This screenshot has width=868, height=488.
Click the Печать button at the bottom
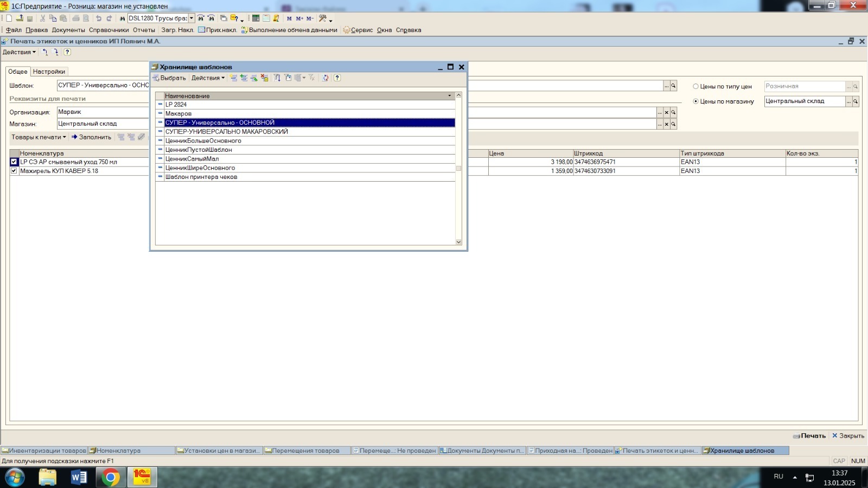pos(809,436)
